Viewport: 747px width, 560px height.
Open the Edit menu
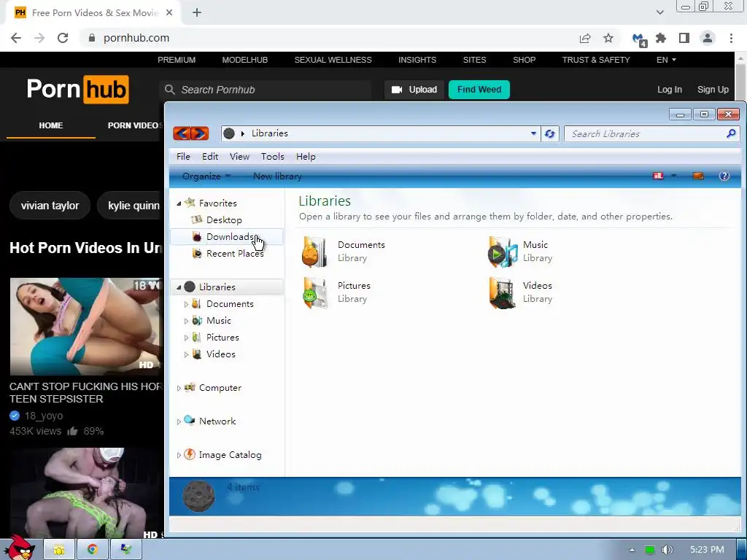coord(210,157)
